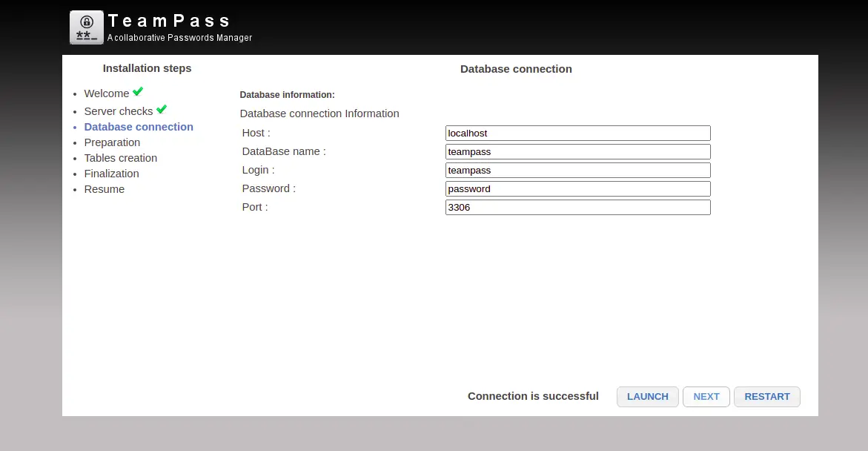Click the RESTART button
Viewport: 868px width, 451px height.
tap(767, 397)
